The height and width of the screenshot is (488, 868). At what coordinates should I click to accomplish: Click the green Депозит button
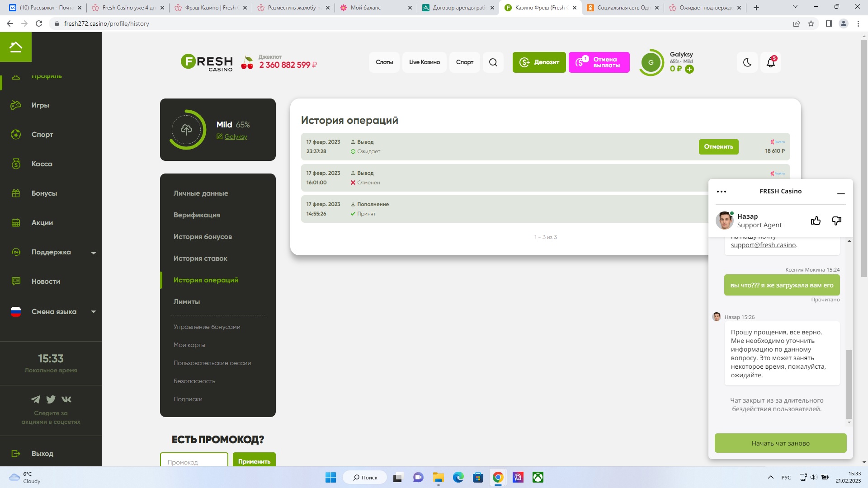pyautogui.click(x=539, y=62)
